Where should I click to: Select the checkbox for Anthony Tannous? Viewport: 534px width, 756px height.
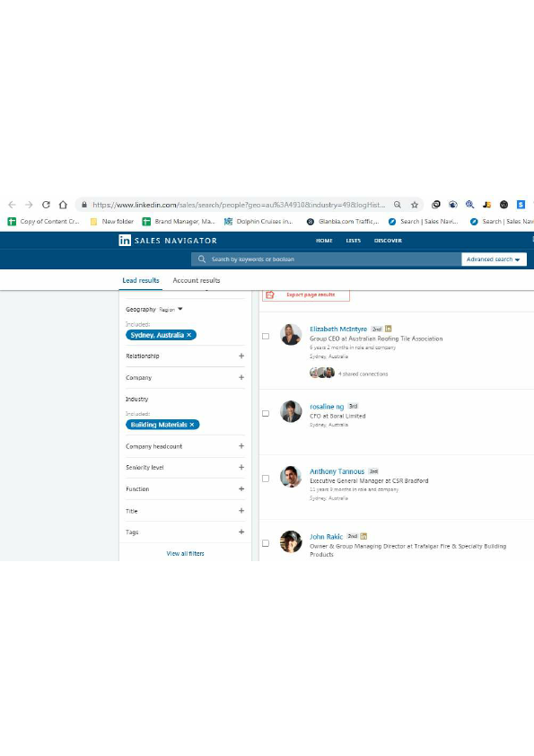[x=266, y=479]
